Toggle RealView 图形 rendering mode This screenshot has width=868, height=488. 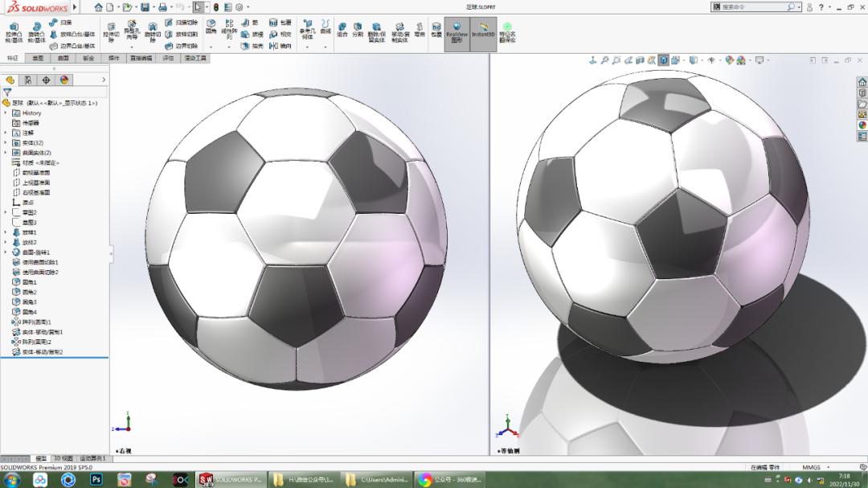[457, 31]
